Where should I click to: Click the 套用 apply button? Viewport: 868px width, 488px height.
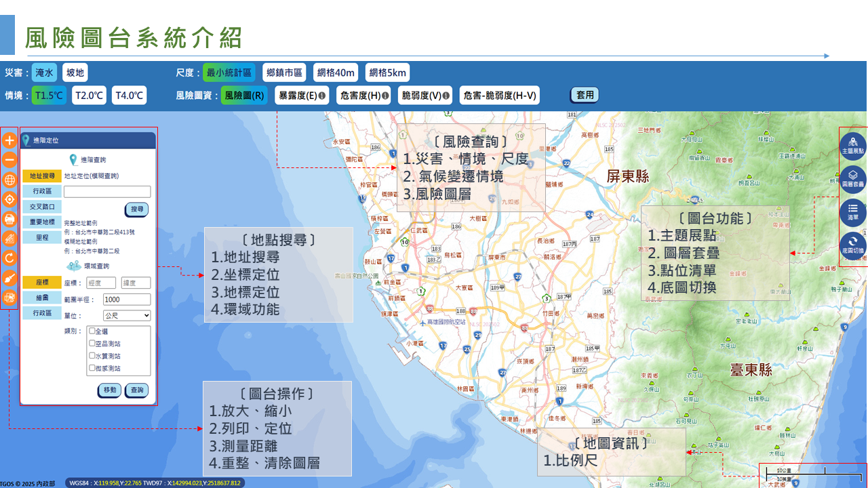585,96
